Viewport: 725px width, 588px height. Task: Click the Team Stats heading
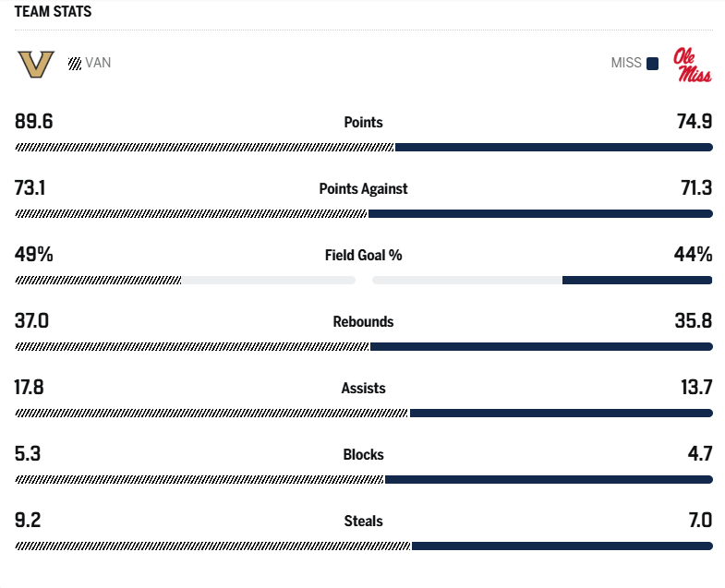coord(53,12)
